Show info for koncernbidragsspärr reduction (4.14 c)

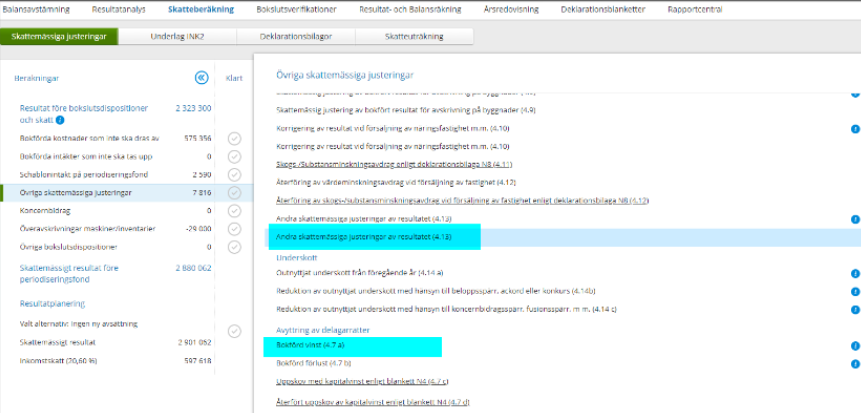click(x=855, y=310)
